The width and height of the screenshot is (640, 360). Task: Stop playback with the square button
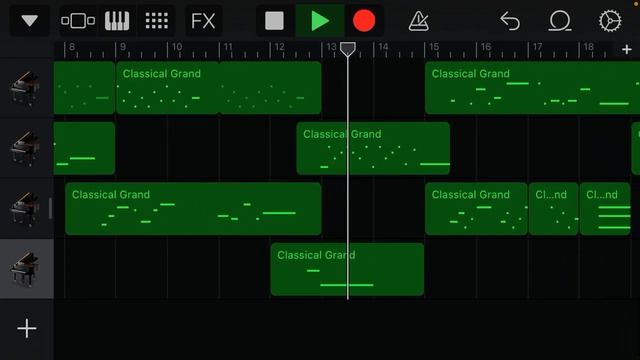tap(274, 20)
